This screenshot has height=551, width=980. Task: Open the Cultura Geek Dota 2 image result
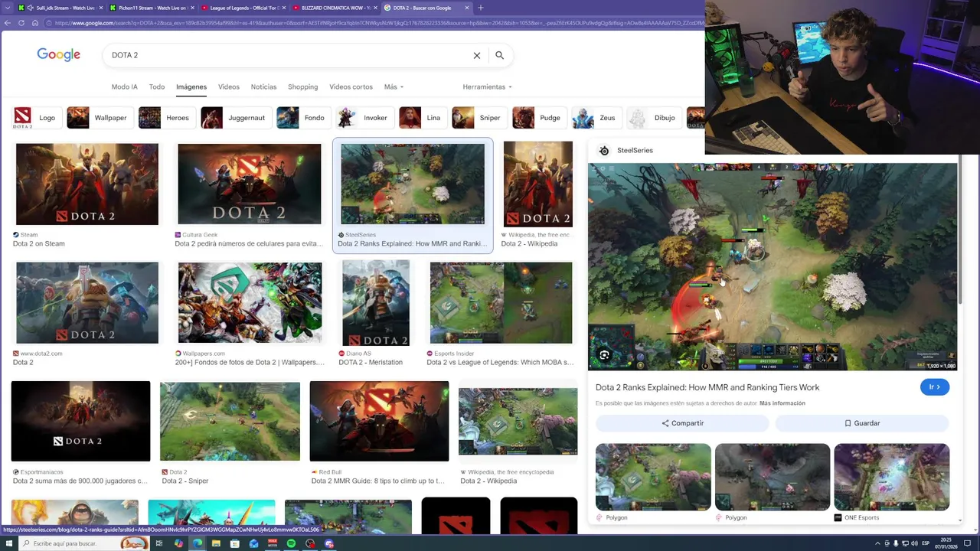coord(250,184)
